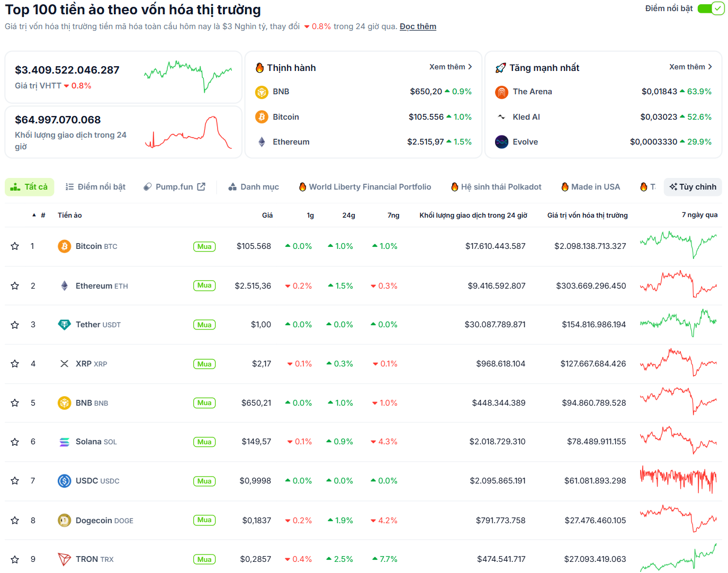
Task: Click the Solana logo icon
Action: 64,442
